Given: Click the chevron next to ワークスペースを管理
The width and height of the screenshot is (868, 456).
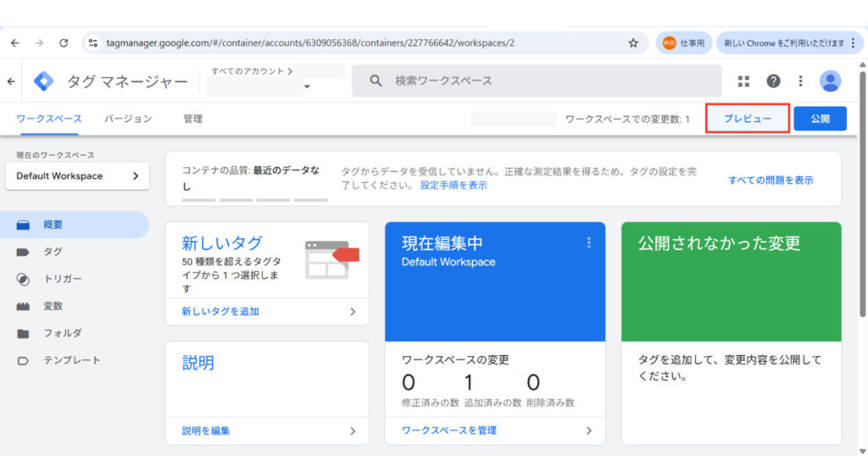Looking at the screenshot, I should tap(589, 430).
